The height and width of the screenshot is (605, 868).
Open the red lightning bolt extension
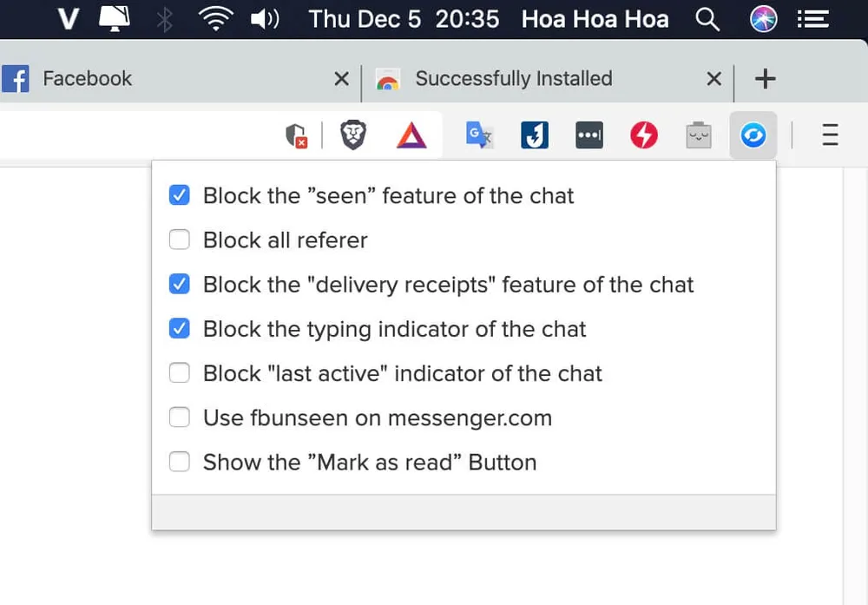tap(643, 135)
